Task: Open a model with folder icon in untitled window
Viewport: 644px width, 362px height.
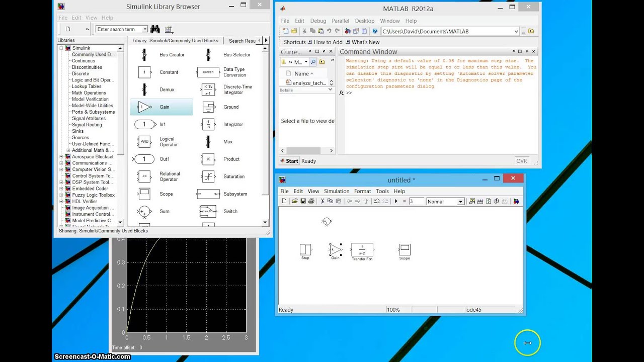Action: click(294, 201)
